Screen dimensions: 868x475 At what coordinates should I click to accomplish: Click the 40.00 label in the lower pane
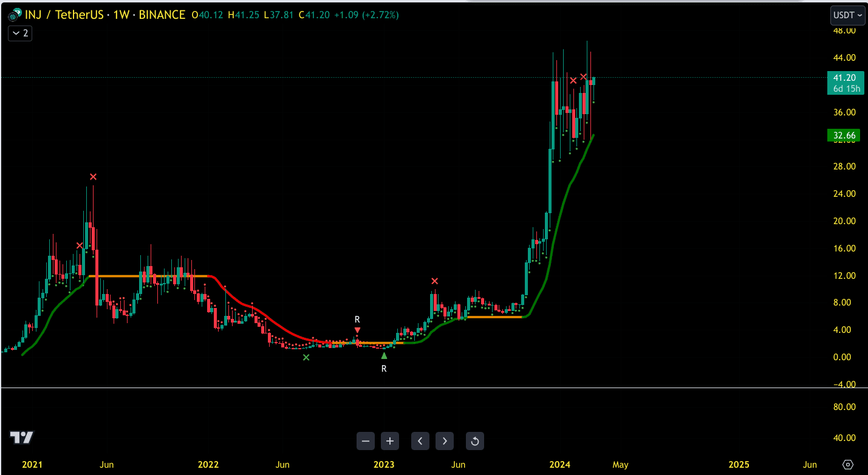845,438
